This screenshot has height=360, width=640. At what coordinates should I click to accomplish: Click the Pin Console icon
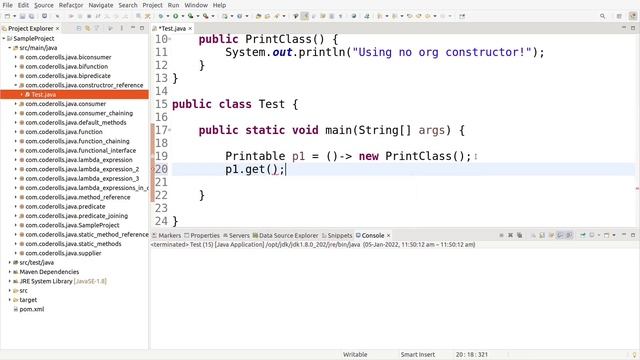(x=583, y=235)
